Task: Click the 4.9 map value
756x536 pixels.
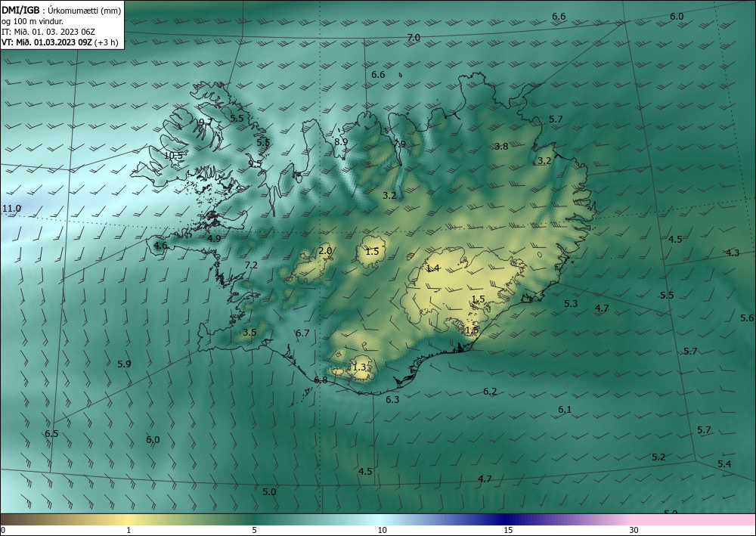Action: [214, 238]
